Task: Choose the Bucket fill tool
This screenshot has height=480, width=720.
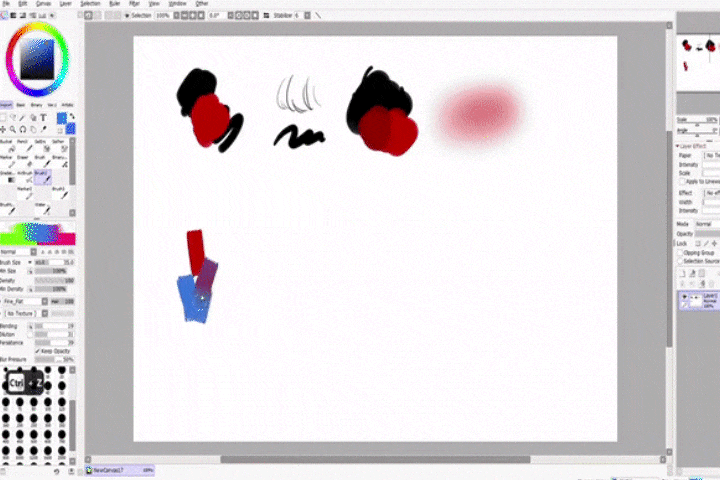Action: tap(8, 147)
